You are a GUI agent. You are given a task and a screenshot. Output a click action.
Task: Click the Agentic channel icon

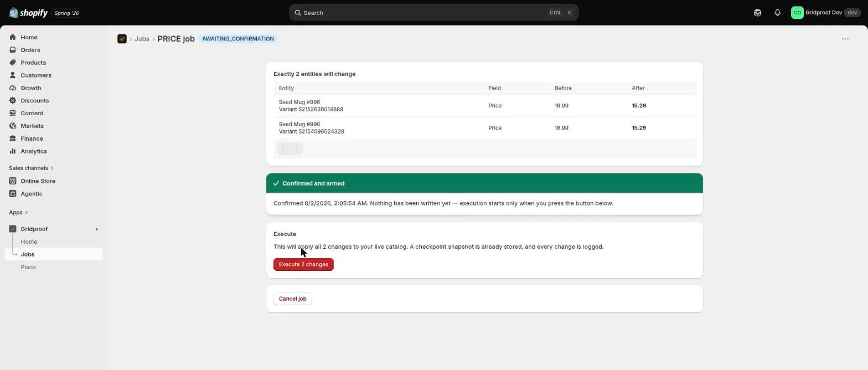click(x=13, y=194)
